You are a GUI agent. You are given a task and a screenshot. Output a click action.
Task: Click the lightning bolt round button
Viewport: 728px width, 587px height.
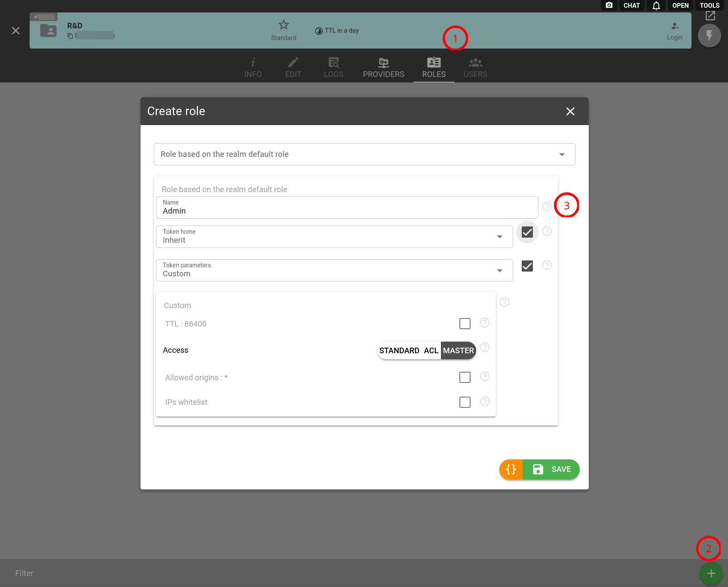point(709,36)
